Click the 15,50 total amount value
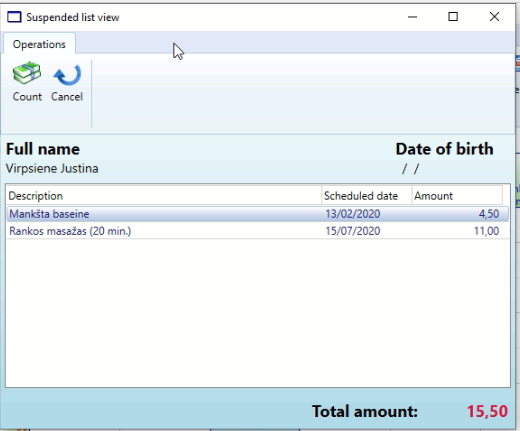 [x=487, y=411]
